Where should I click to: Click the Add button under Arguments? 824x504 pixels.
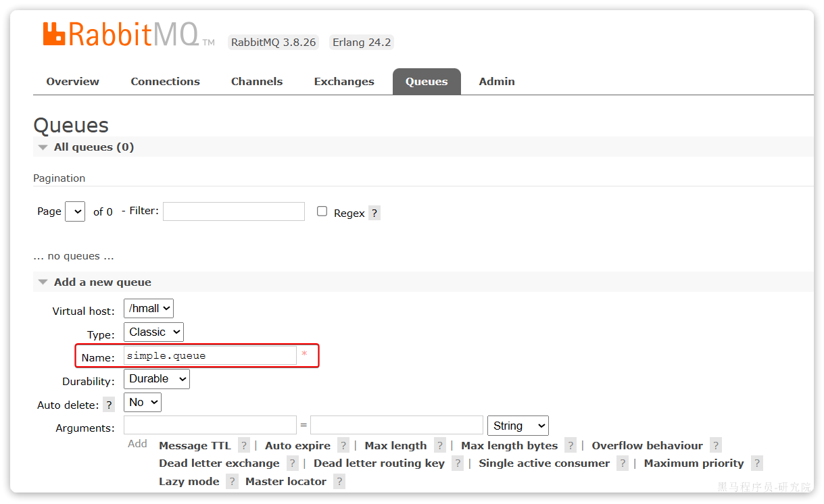(x=137, y=443)
